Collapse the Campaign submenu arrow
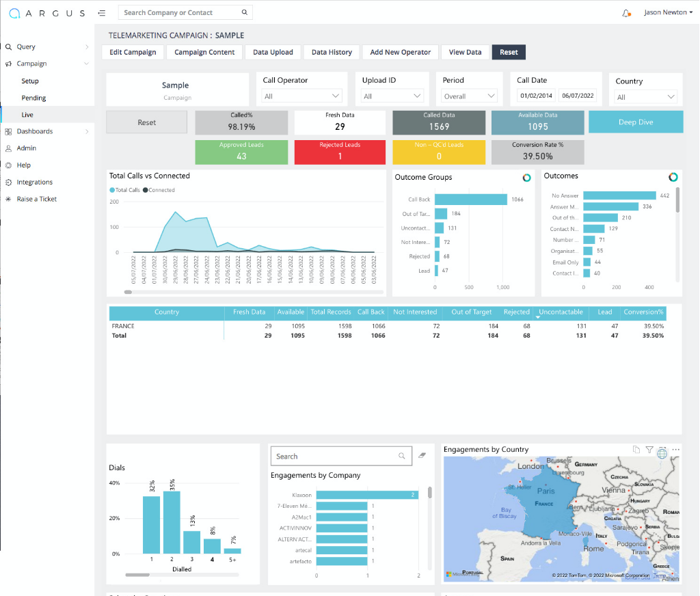This screenshot has width=700, height=596. pyautogui.click(x=87, y=64)
